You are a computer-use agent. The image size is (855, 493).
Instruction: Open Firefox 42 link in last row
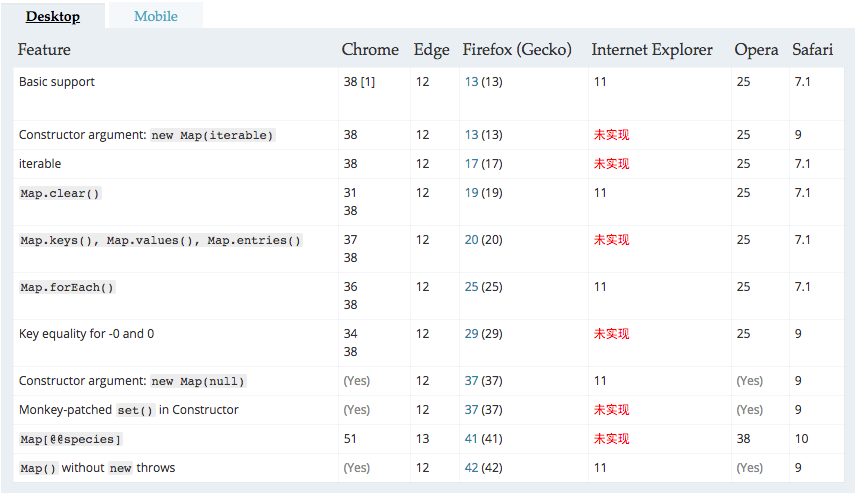[x=471, y=467]
